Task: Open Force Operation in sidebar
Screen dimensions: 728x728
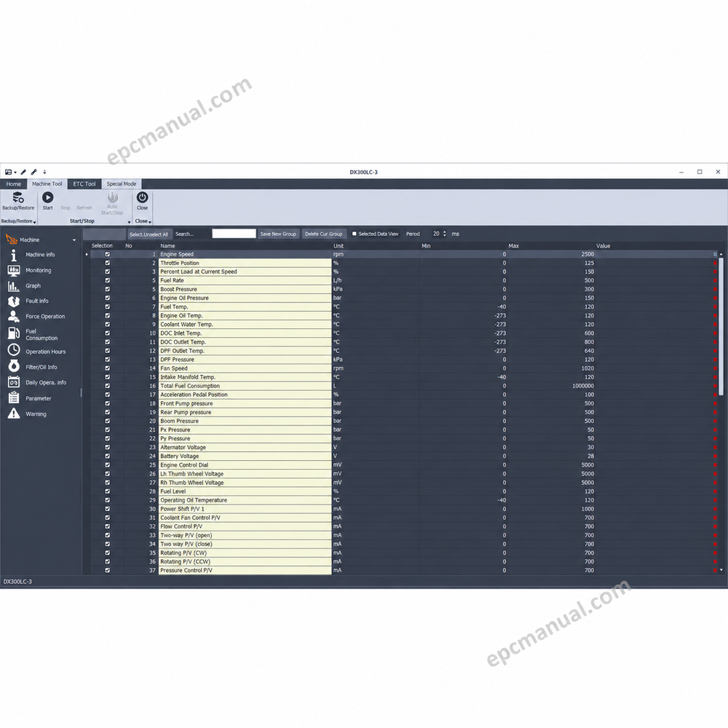Action: point(45,317)
